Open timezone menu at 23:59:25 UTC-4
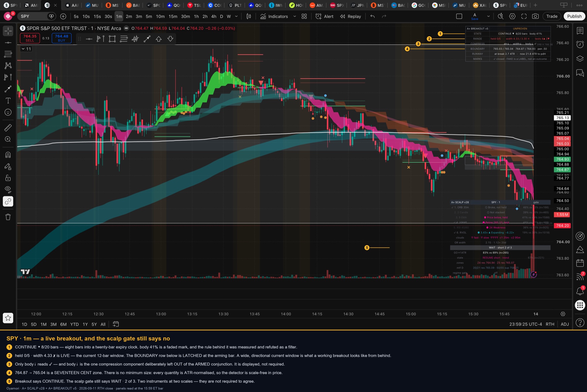The height and width of the screenshot is (392, 587). tap(526, 324)
